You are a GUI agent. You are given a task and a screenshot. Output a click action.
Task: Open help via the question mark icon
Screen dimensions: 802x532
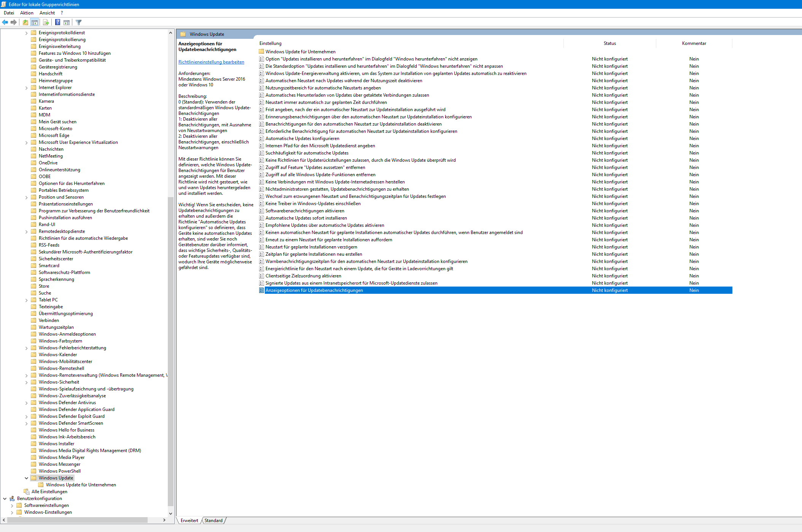click(x=57, y=22)
